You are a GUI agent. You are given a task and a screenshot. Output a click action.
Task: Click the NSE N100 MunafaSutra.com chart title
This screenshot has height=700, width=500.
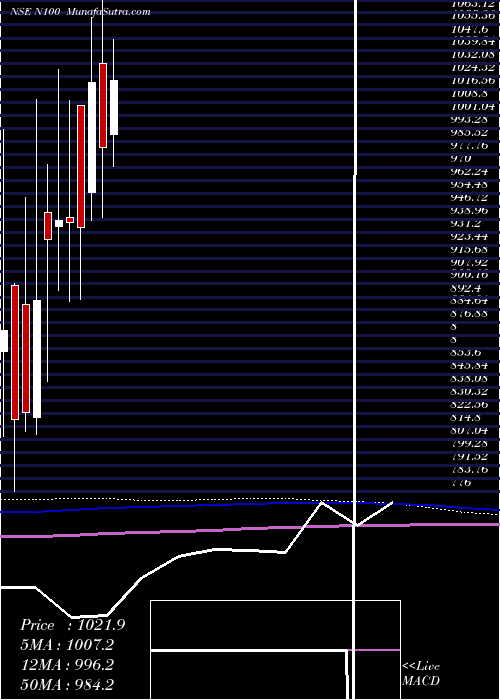[80, 12]
